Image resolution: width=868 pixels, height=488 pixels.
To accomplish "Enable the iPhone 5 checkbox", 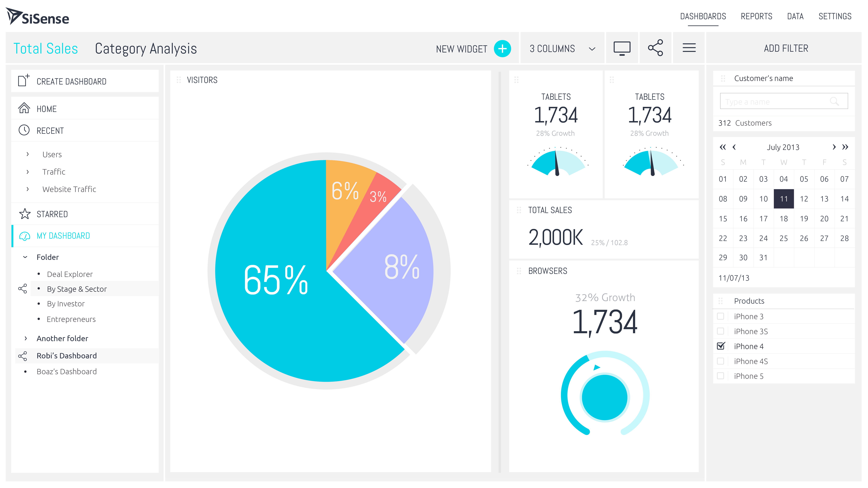I will (x=721, y=376).
